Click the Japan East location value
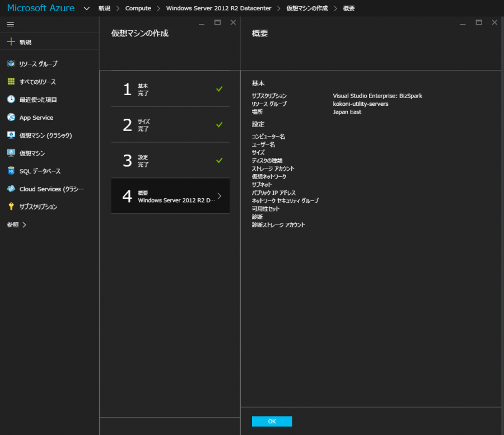This screenshot has height=435, width=504. pyautogui.click(x=347, y=112)
